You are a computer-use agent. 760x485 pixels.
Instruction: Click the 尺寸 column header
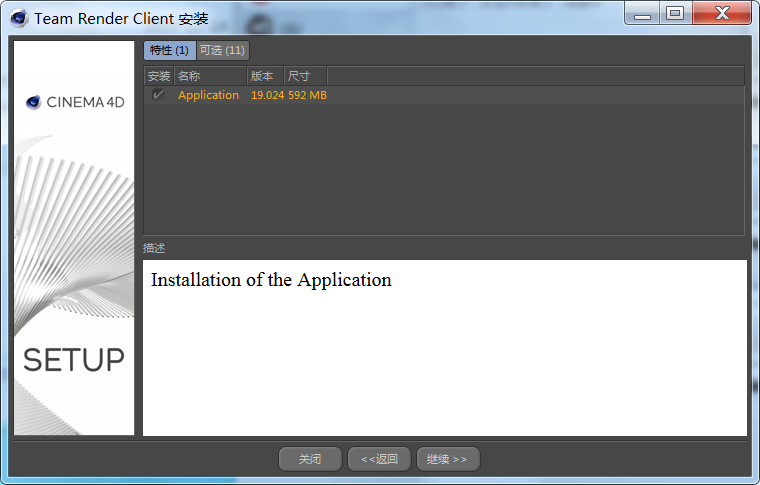click(305, 76)
